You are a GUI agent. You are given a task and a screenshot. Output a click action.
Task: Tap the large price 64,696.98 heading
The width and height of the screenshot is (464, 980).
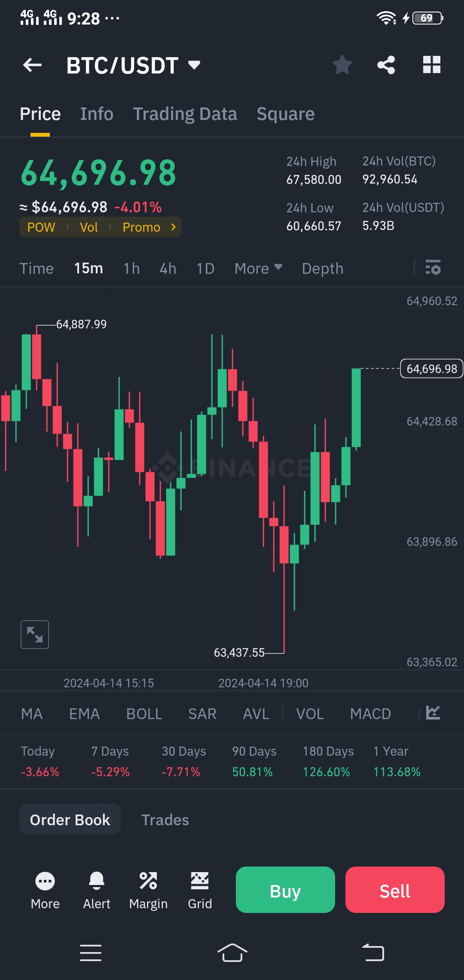(98, 173)
